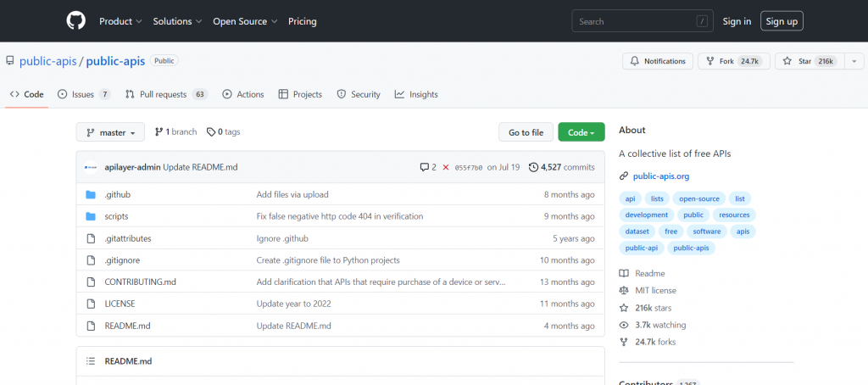The image size is (868, 385).
Task: Click the software topic tag
Action: pyautogui.click(x=706, y=232)
